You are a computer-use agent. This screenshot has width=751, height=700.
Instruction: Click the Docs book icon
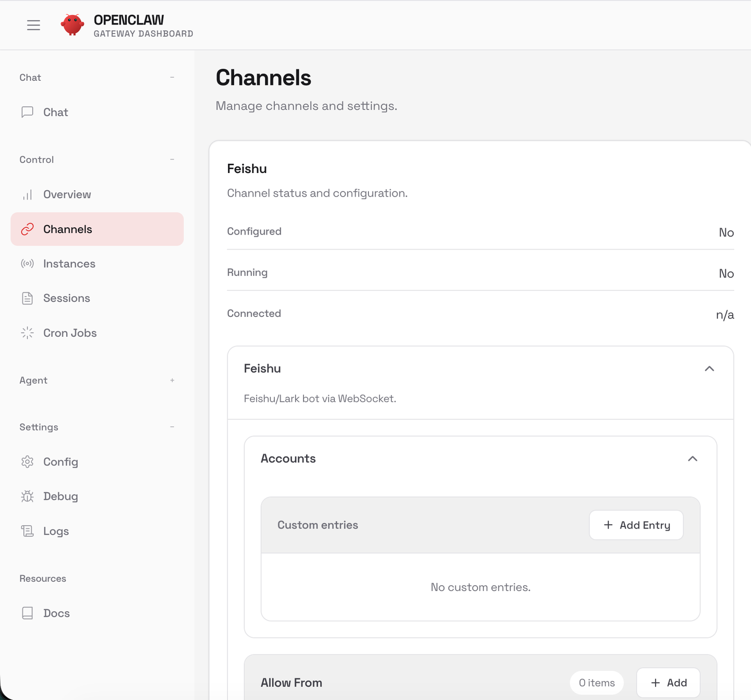pos(28,613)
